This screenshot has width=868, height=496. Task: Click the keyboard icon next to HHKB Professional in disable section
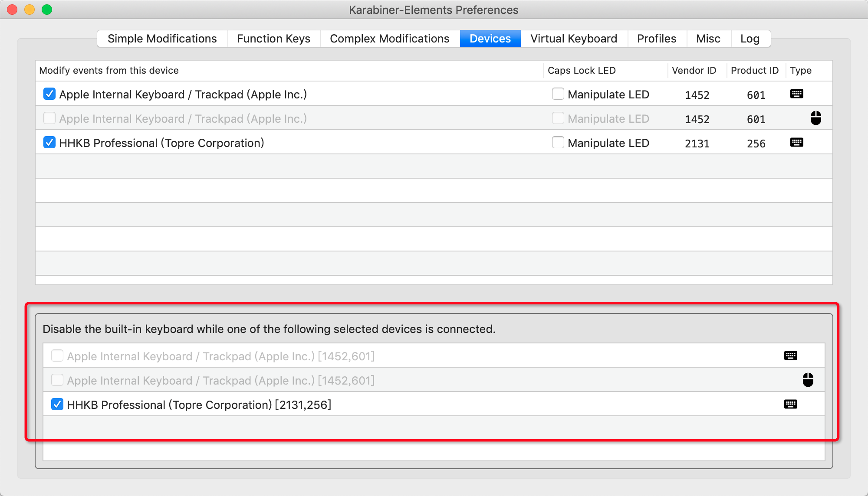tap(790, 404)
